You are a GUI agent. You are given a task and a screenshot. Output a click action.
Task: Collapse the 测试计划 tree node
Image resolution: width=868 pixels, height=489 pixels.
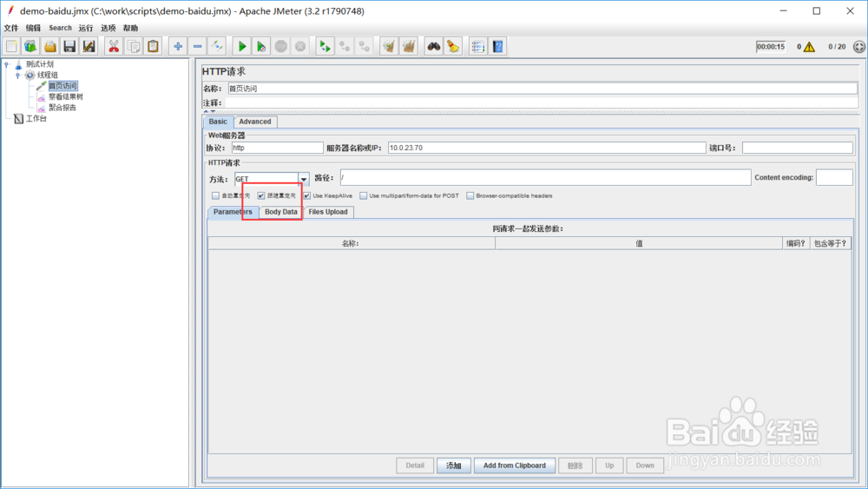pos(7,64)
